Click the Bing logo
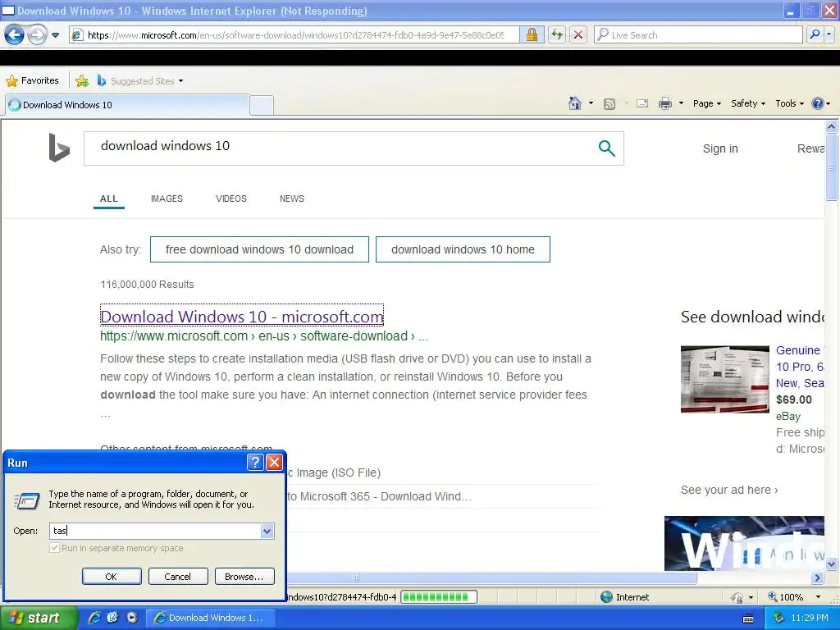 59,148
